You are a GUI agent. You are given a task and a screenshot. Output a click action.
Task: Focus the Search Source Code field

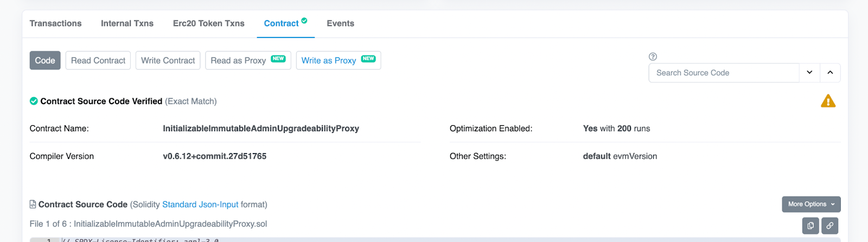[724, 73]
